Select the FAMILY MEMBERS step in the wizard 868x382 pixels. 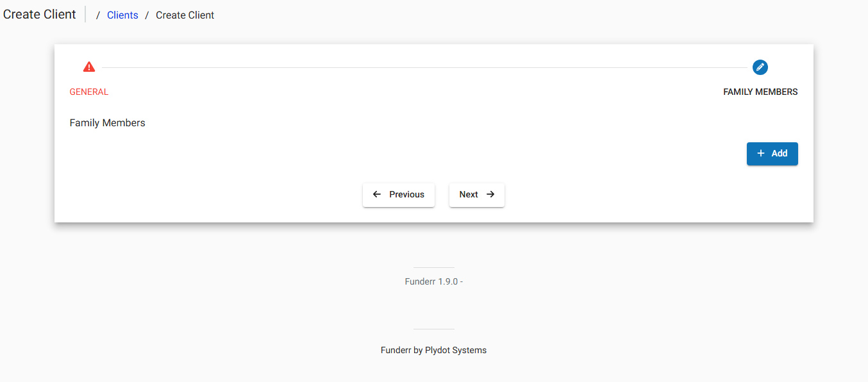click(x=760, y=92)
